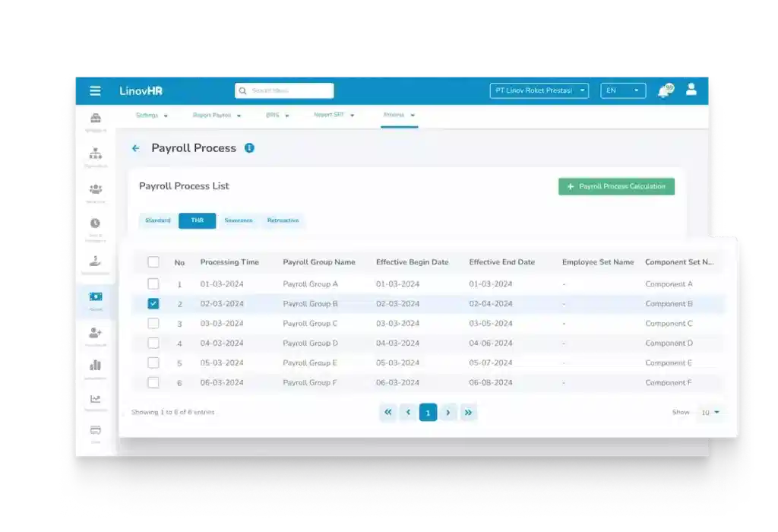Open the bar chart icon in sidebar

click(x=96, y=366)
